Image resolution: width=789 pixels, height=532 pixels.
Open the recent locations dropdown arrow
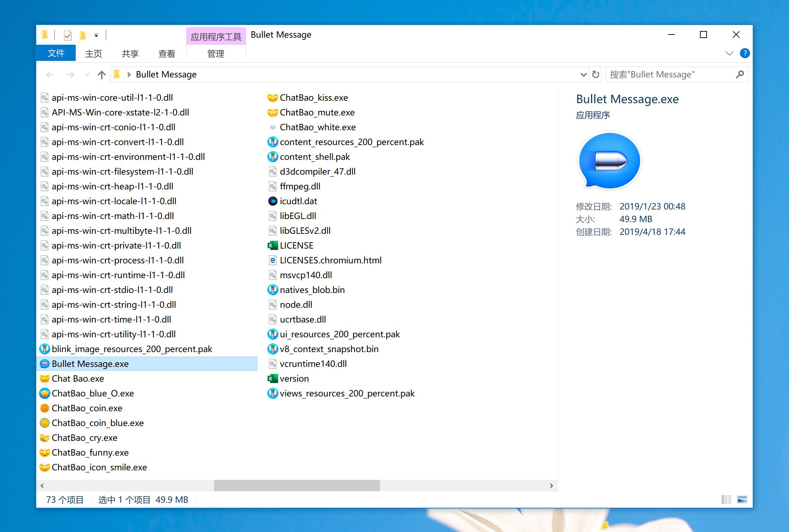point(87,75)
